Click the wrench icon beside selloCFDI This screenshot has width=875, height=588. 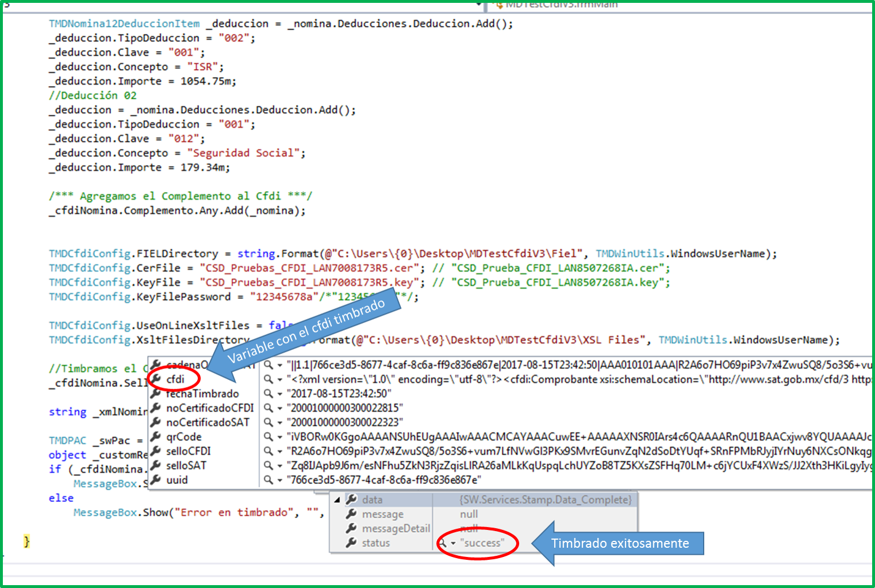pyautogui.click(x=156, y=451)
